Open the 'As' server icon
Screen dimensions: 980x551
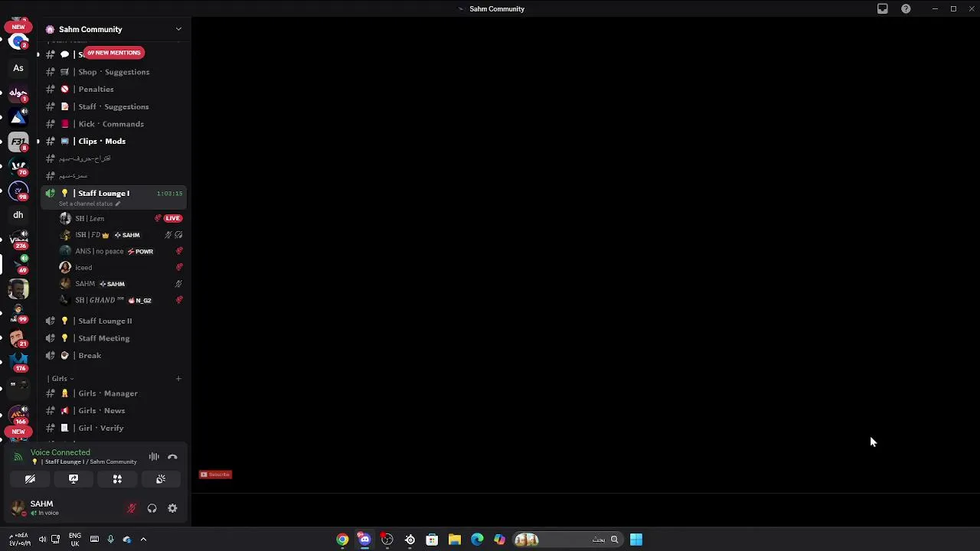(x=18, y=68)
